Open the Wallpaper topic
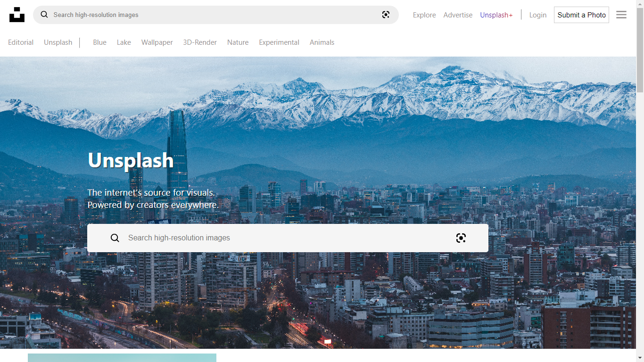The height and width of the screenshot is (362, 644). pos(157,42)
